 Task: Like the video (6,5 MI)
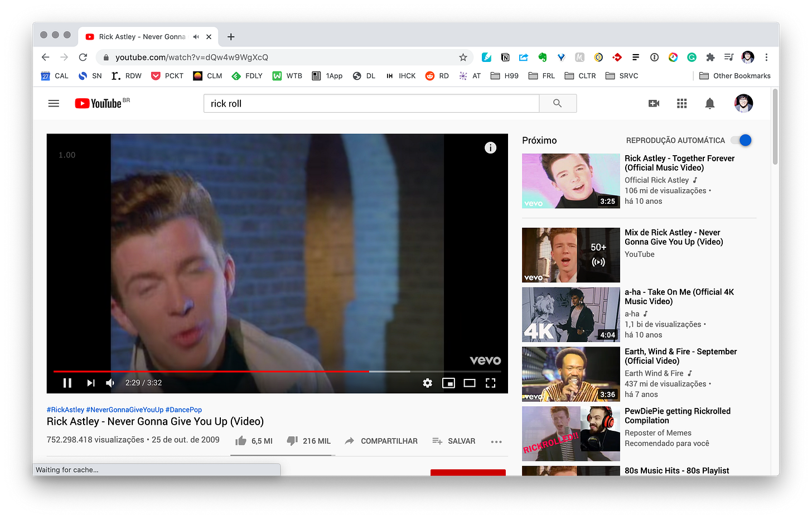tap(254, 441)
